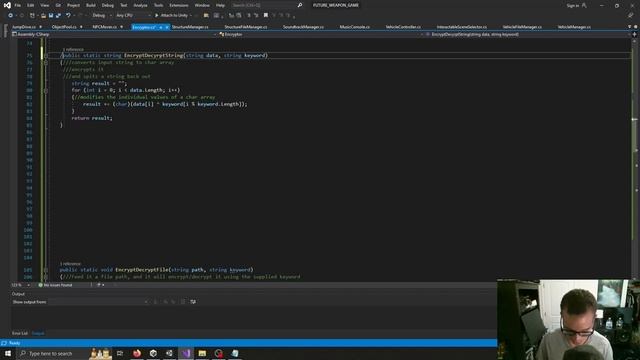Image resolution: width=640 pixels, height=360 pixels.
Task: Open the File menu
Action: 18,5
